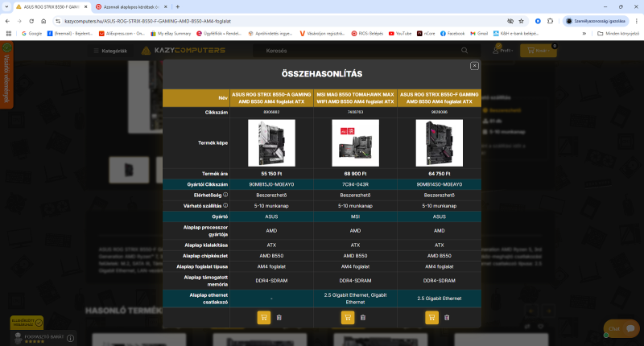
Task: Add MSI MAG B550 TOMAHAWK to cart
Action: coord(348,317)
